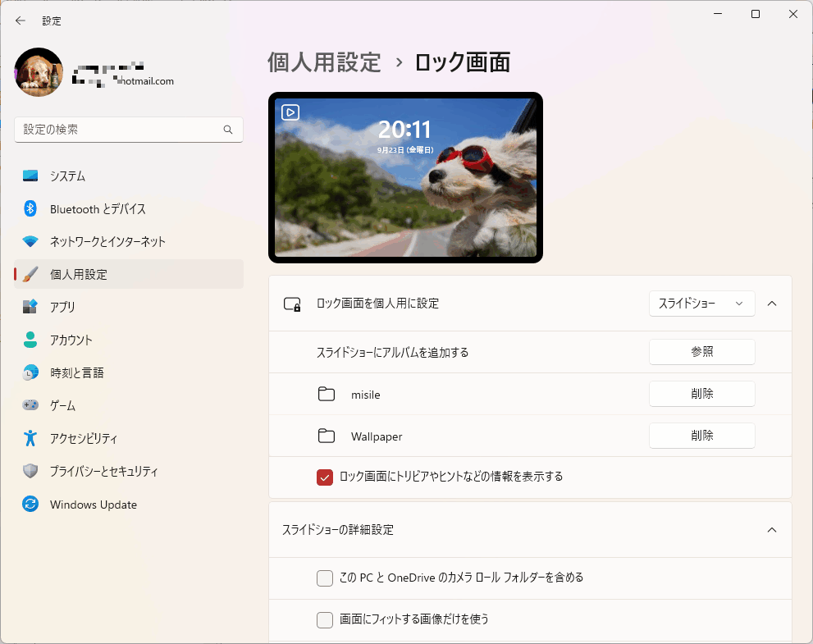The height and width of the screenshot is (644, 813).
Task: Open Bluetooth とデバイス category
Action: coord(129,208)
